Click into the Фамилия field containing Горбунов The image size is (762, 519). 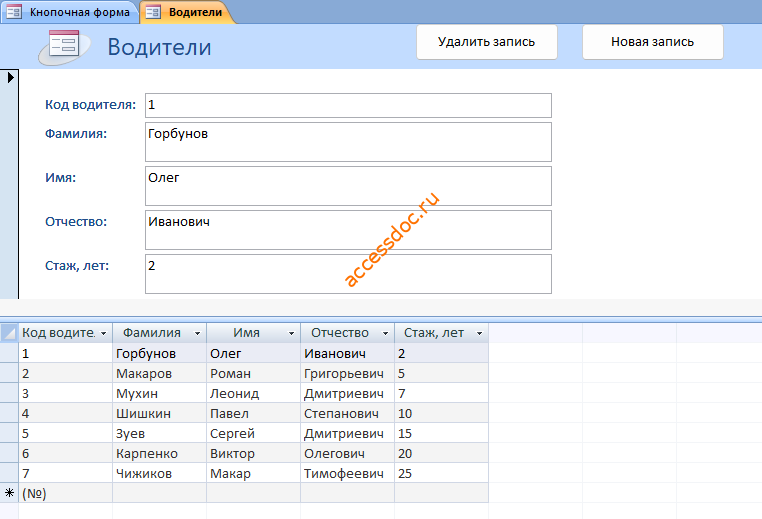[348, 142]
